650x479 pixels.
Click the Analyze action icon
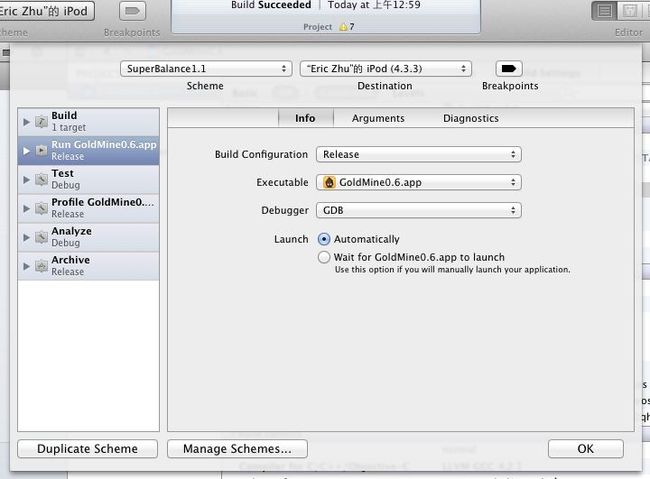click(41, 237)
